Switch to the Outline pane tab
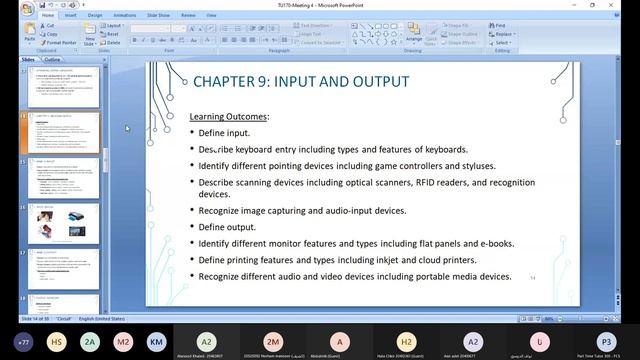 click(x=52, y=60)
